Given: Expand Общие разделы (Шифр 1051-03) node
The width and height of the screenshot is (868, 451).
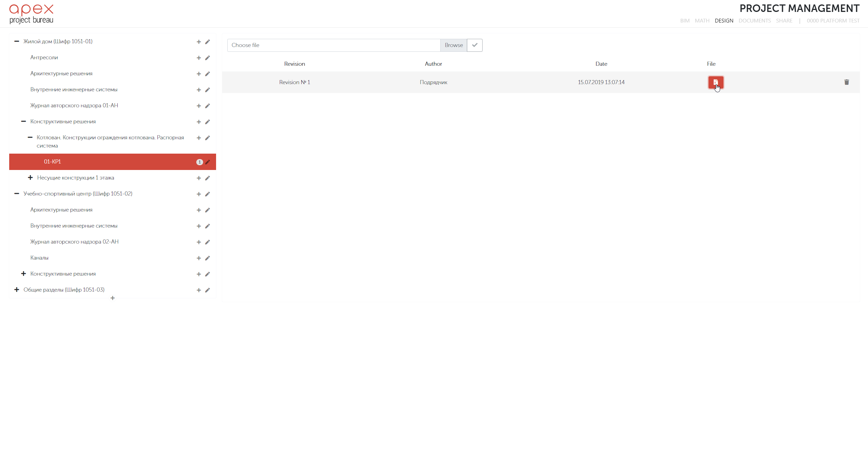Looking at the screenshot, I should pos(17,290).
